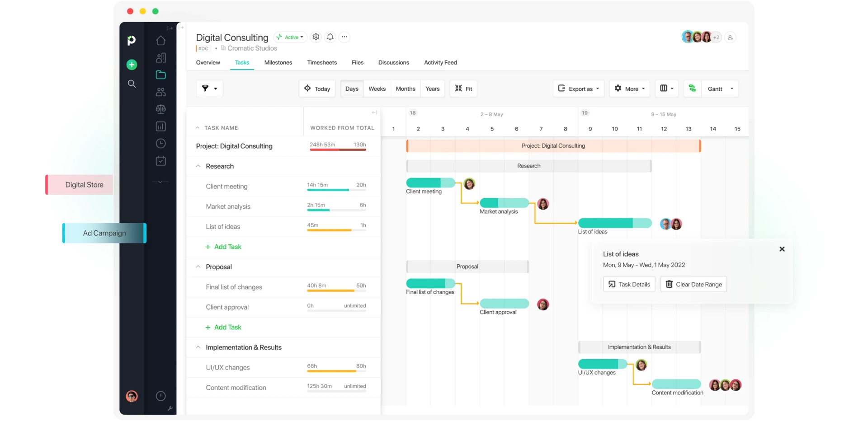The image size is (868, 421).
Task: Close the List of ideas popup
Action: [782, 249]
